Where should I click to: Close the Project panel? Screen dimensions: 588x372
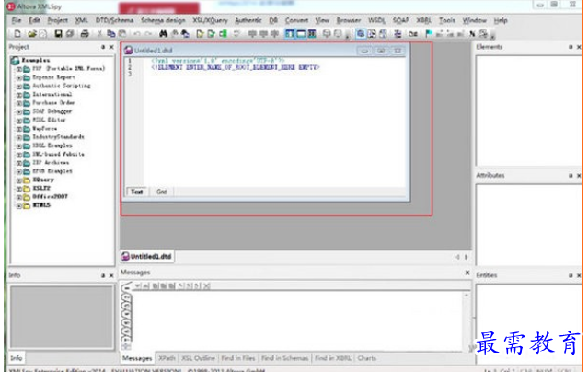[x=111, y=47]
